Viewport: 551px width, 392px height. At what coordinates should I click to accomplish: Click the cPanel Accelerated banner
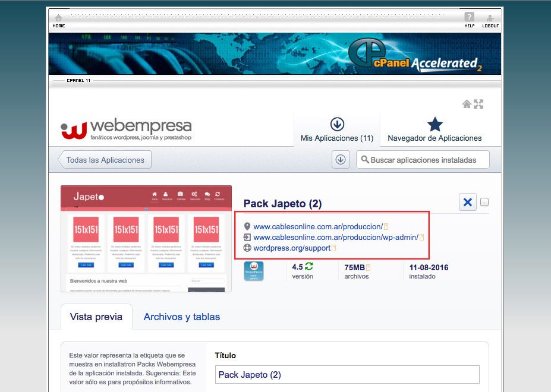point(275,53)
